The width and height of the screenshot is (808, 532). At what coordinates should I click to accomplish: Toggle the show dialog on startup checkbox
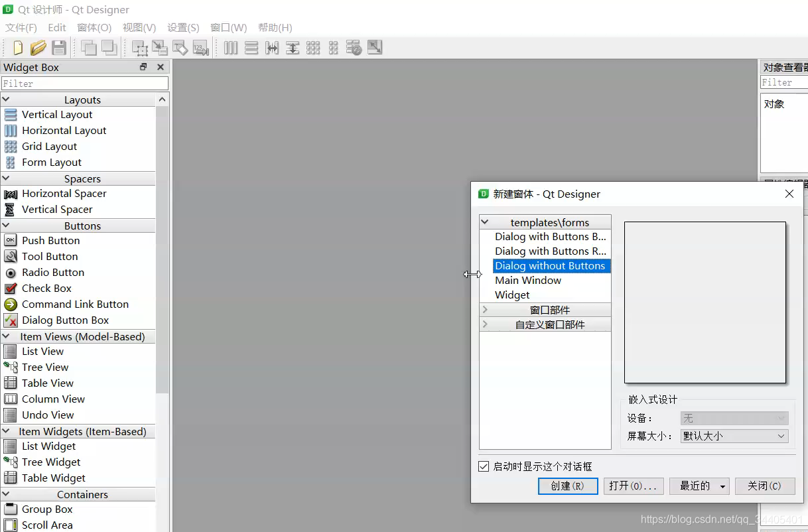click(484, 466)
